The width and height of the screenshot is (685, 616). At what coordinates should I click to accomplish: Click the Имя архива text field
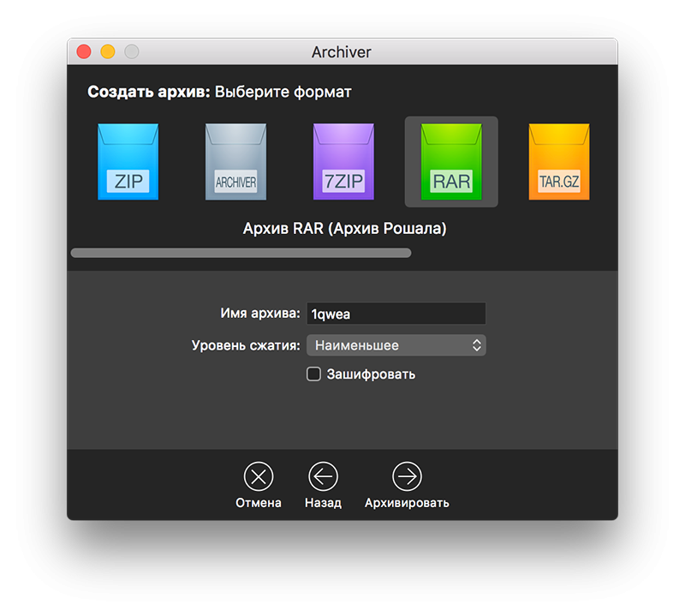coord(396,314)
